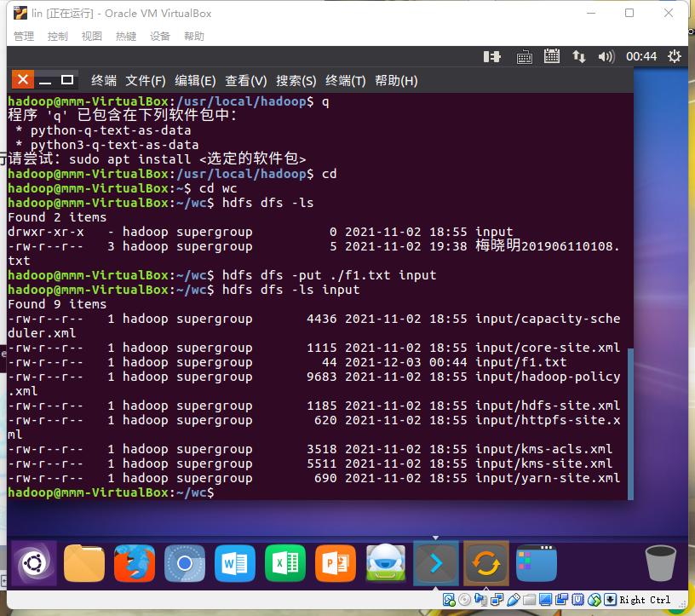
Task: Open terminal 文件(F) menu
Action: point(146,81)
